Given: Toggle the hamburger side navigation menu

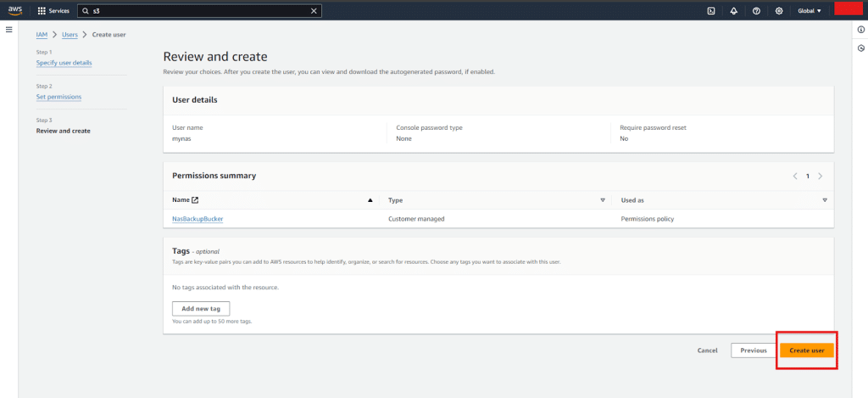Looking at the screenshot, I should pos(9,30).
